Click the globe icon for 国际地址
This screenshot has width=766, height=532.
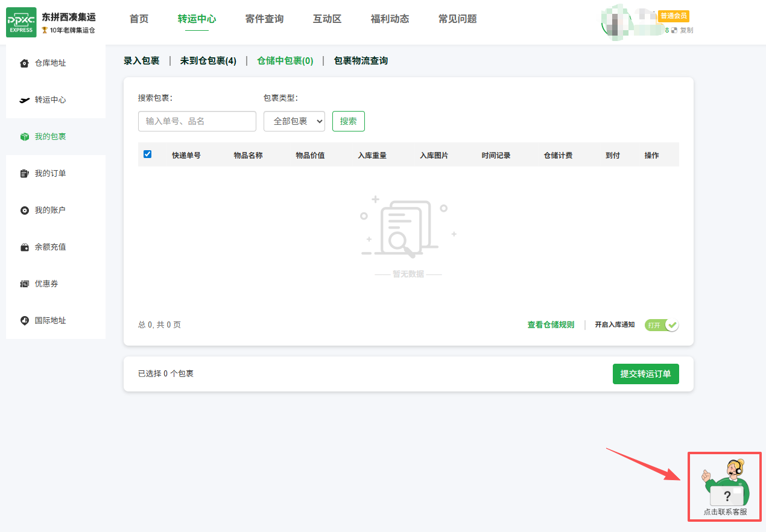click(x=24, y=321)
